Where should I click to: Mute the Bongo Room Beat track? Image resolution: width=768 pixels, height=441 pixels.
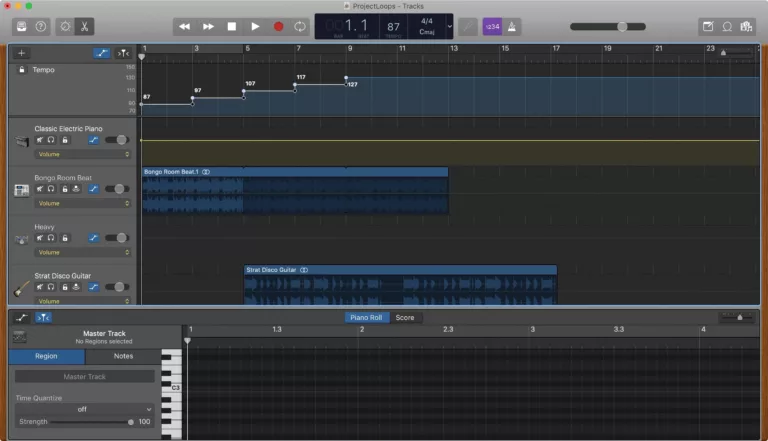[x=40, y=189]
